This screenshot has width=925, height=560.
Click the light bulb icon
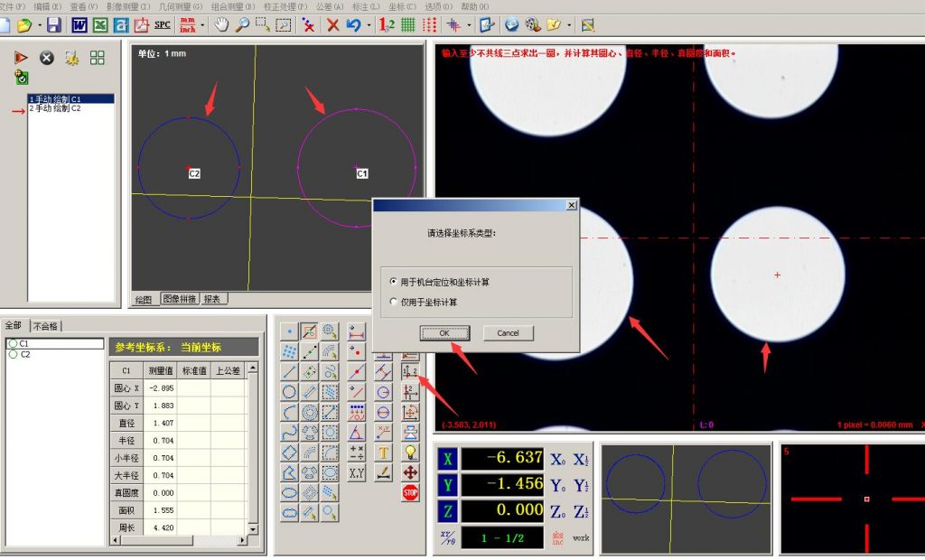pos(410,453)
